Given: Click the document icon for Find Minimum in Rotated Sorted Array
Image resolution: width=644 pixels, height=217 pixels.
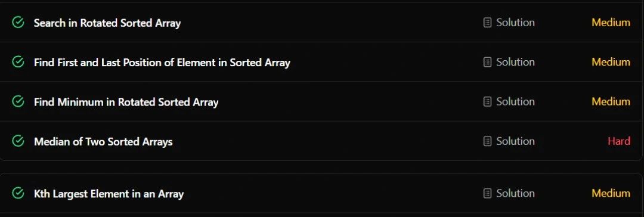Looking at the screenshot, I should 487,101.
